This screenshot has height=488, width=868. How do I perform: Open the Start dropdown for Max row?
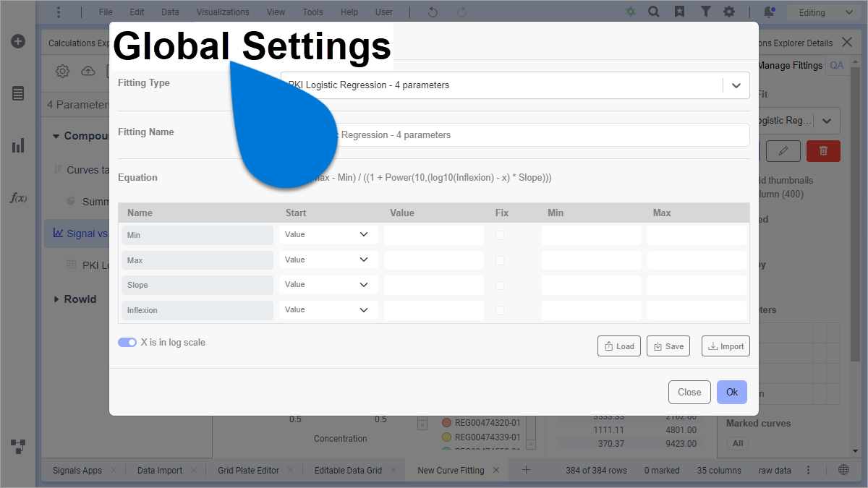click(x=328, y=260)
